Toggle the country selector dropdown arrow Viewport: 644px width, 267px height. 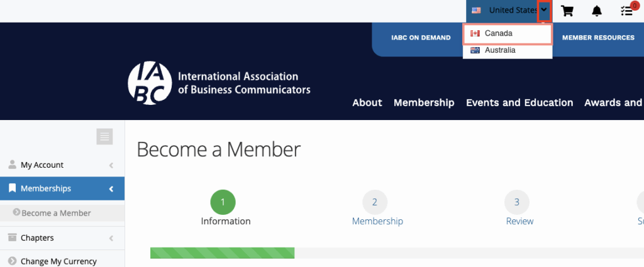pos(545,11)
